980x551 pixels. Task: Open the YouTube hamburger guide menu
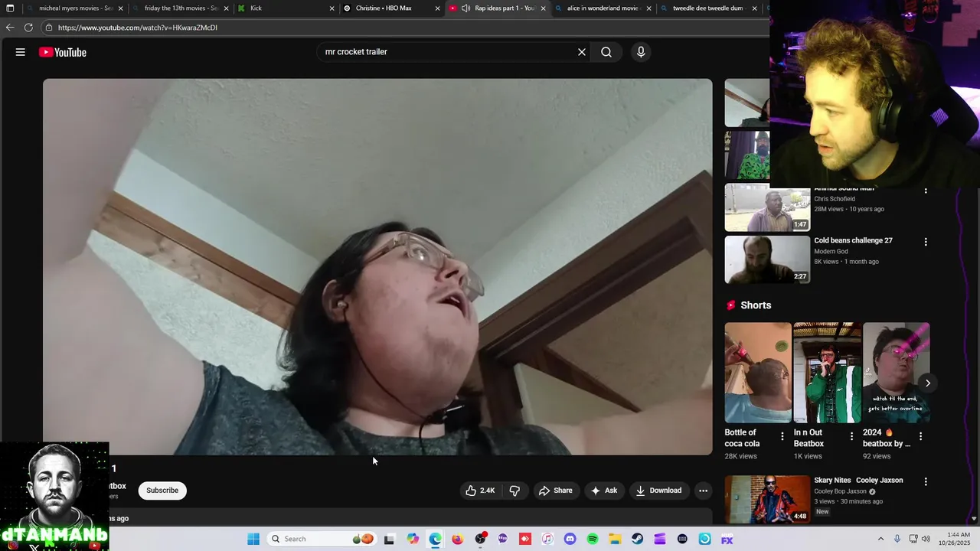click(21, 52)
